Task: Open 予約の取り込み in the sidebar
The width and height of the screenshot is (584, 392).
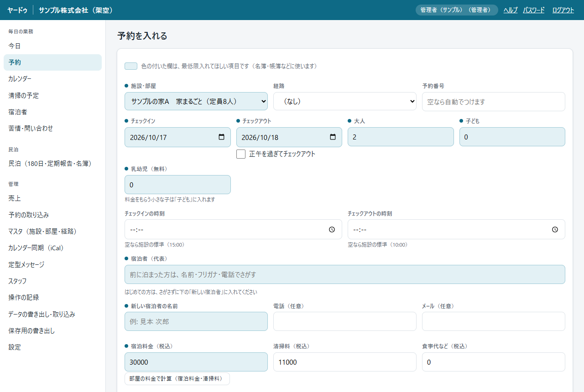Action: tap(52, 215)
